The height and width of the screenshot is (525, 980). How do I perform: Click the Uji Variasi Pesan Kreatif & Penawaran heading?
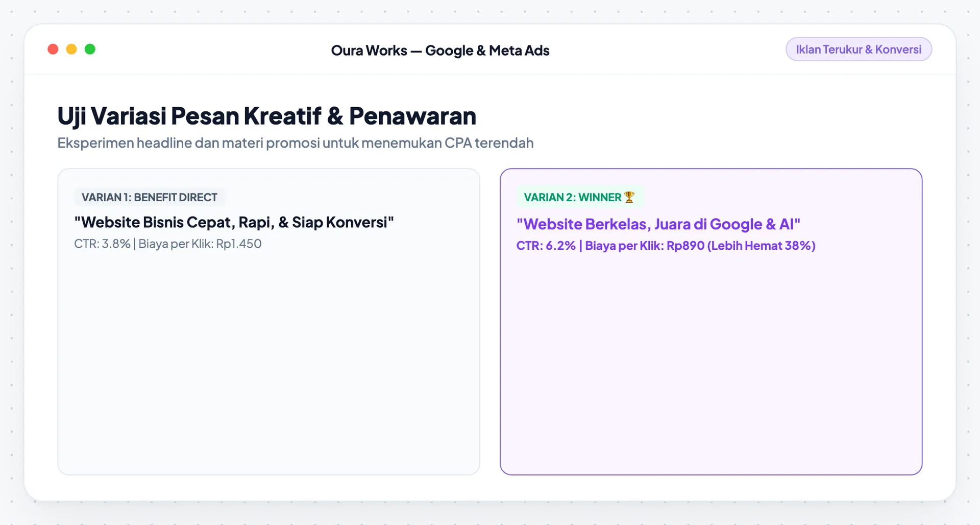[266, 116]
